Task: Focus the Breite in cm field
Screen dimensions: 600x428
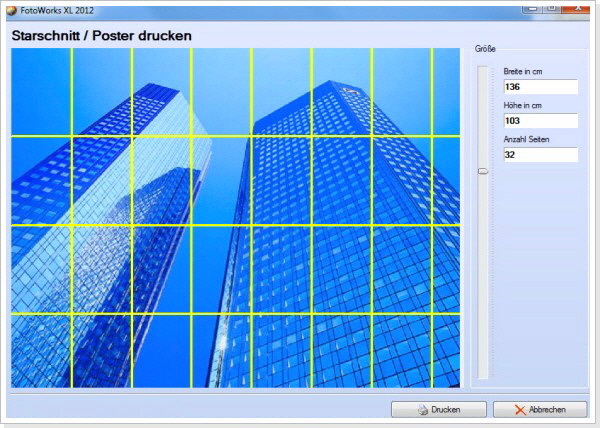Action: click(540, 87)
